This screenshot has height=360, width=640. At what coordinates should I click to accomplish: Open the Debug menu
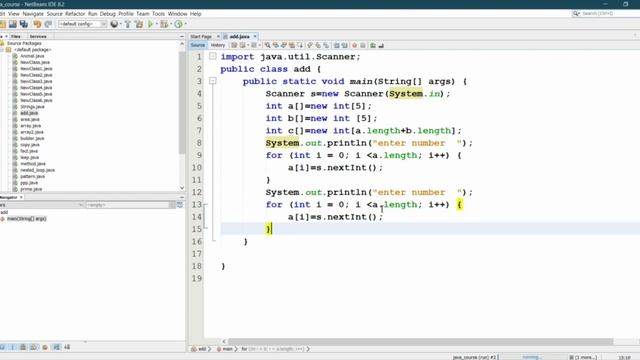point(108,13)
